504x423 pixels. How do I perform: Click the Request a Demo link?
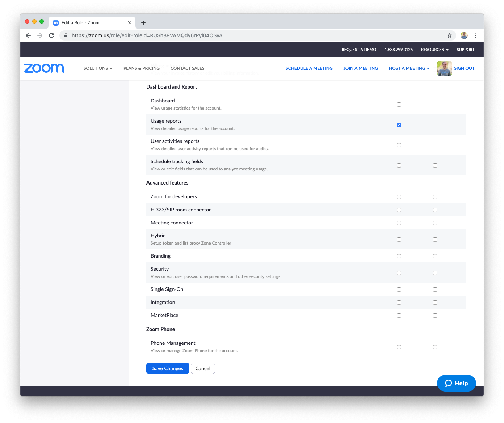point(359,50)
